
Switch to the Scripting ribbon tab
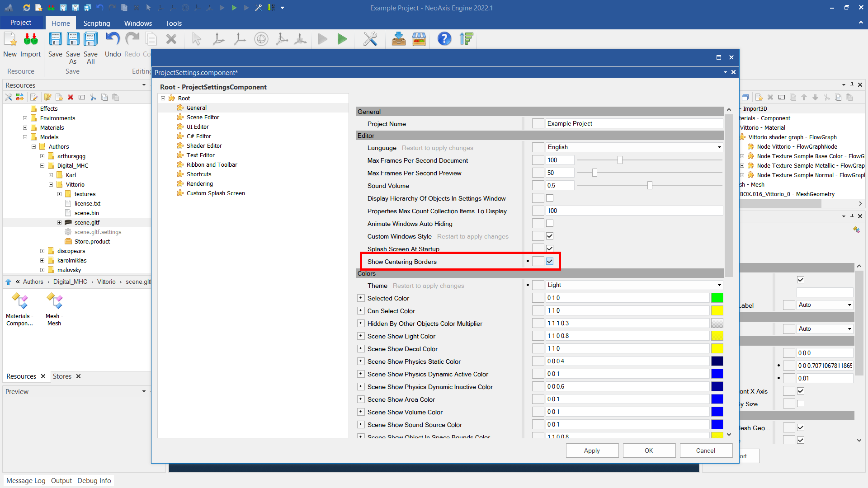coord(96,23)
